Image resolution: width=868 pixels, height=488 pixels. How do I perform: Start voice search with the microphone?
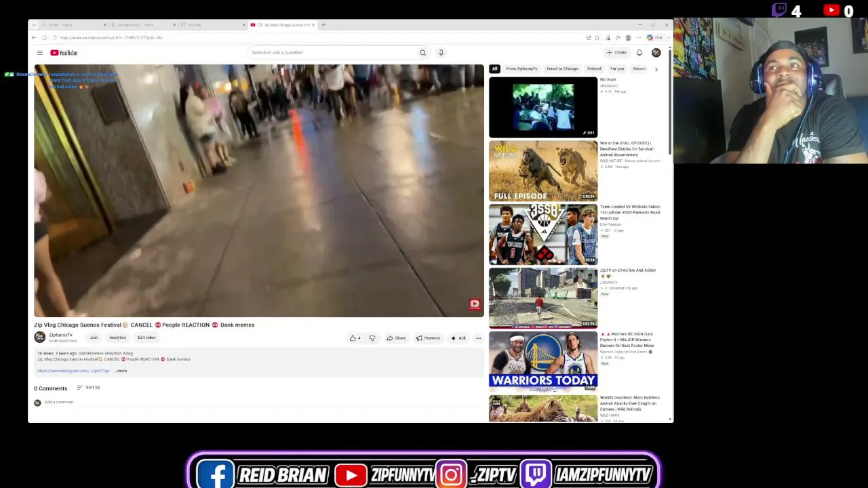(441, 53)
